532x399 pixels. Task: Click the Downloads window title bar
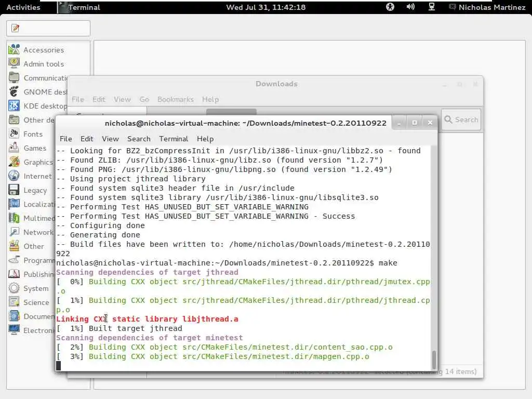click(276, 84)
